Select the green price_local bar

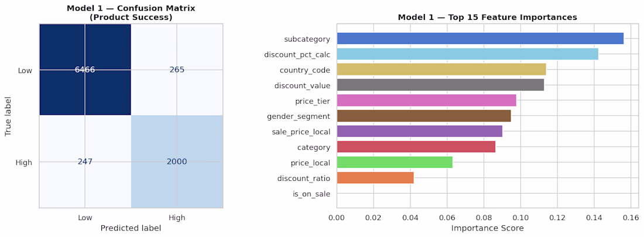pyautogui.click(x=395, y=163)
